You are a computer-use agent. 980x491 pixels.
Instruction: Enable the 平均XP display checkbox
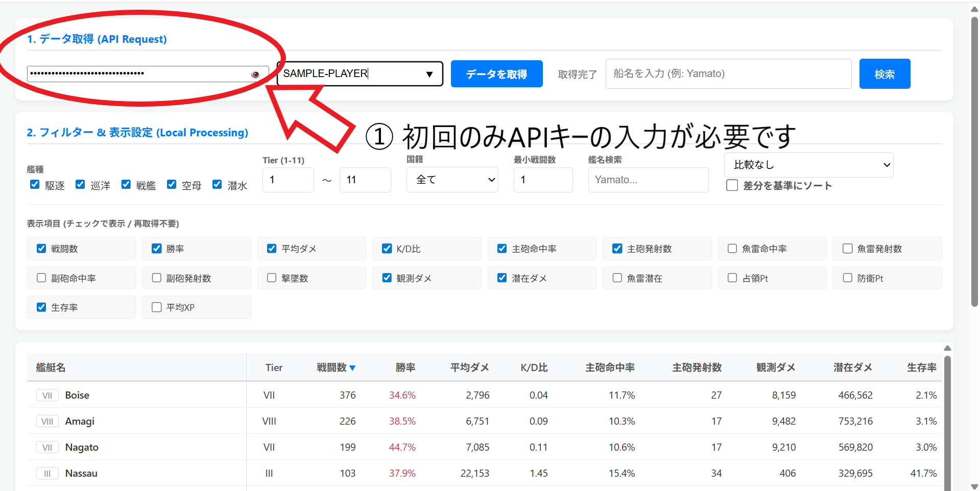coord(156,307)
